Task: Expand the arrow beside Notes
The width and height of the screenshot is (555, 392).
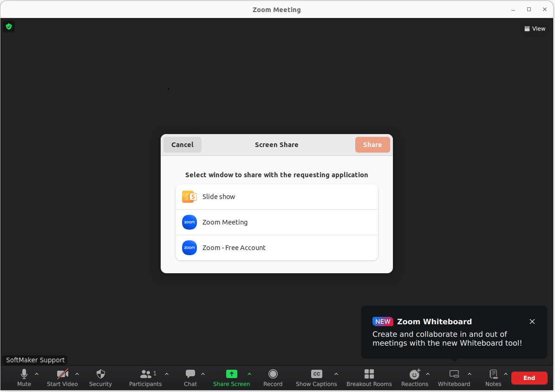Action: (x=506, y=374)
